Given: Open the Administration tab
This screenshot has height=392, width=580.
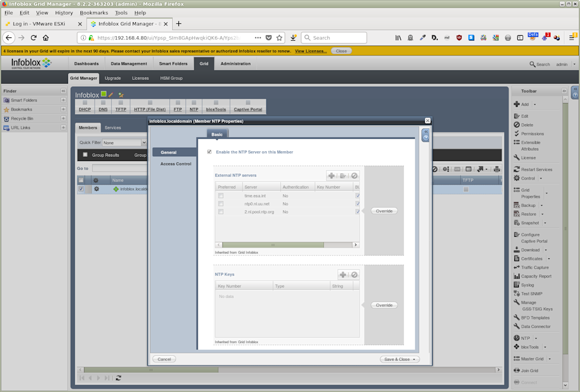Looking at the screenshot, I should tap(236, 63).
